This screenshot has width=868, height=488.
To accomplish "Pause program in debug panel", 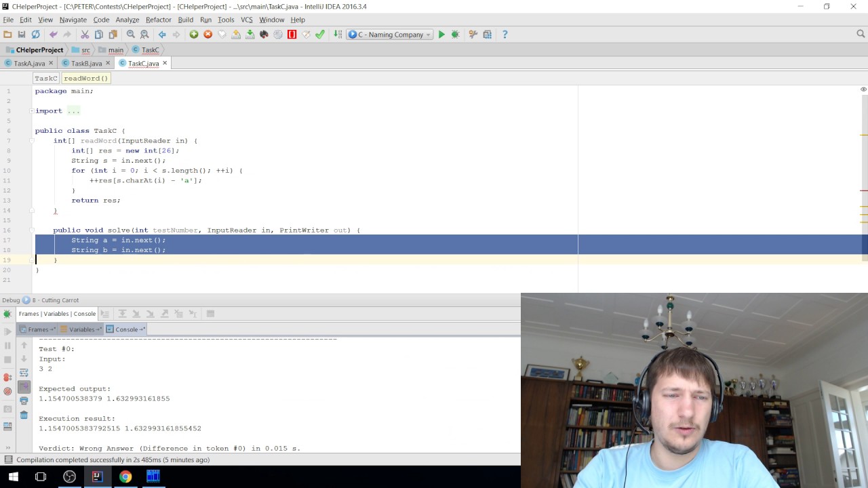I will tap(7, 346).
